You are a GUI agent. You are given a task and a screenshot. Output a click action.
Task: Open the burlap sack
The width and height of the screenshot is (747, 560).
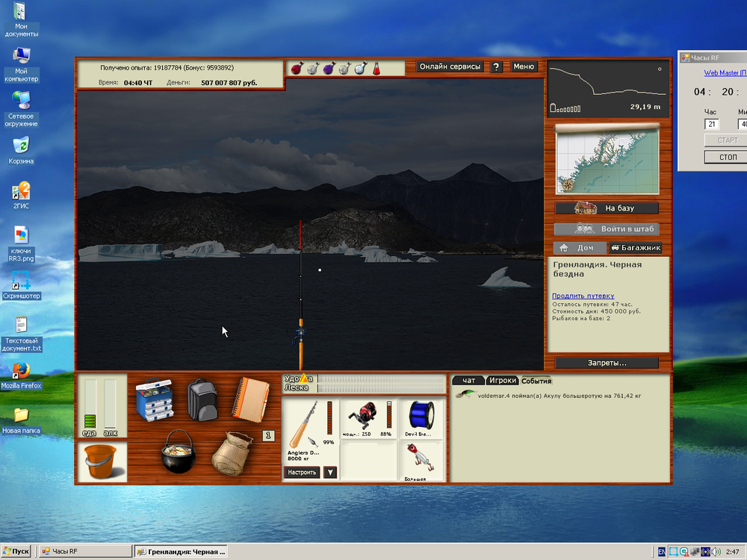(231, 453)
